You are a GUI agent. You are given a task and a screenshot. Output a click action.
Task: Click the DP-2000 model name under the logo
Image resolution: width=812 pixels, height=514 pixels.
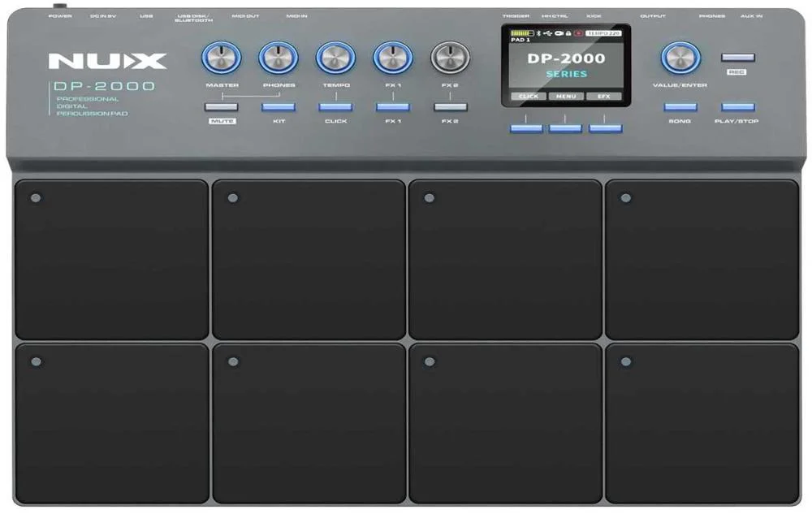tap(104, 86)
